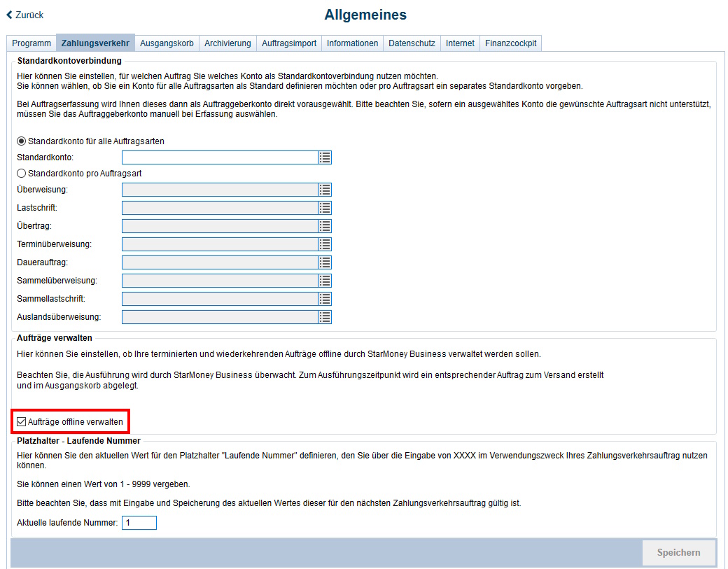Open the Archivierung tab
This screenshot has width=728, height=569.
[227, 43]
